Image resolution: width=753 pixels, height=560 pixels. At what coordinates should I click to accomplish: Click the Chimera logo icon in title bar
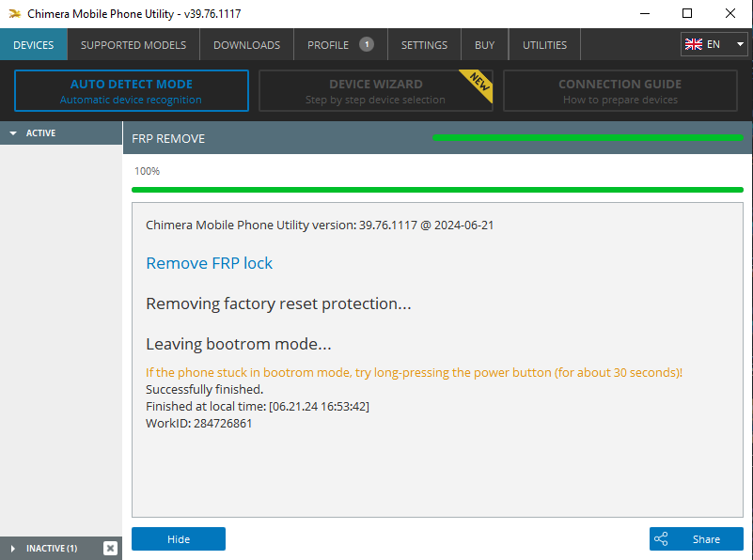[x=15, y=13]
